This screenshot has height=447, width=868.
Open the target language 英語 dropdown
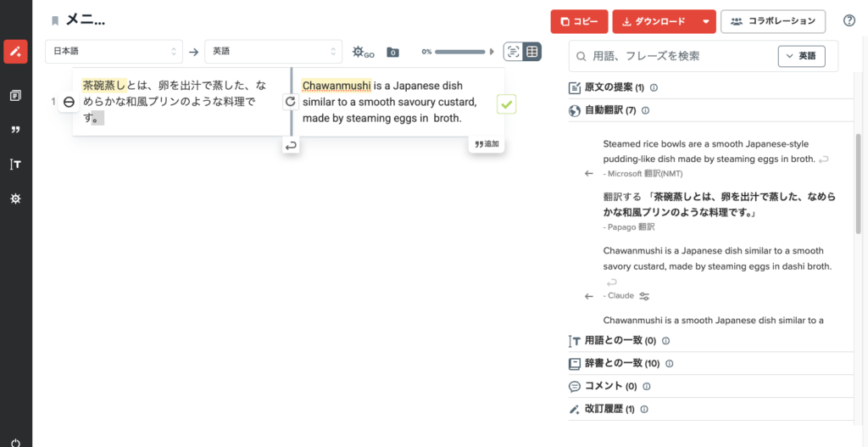point(273,52)
